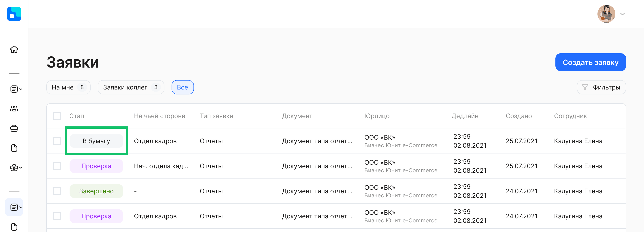Click Нач. отдела кад... cell
644x232 pixels.
(161, 166)
